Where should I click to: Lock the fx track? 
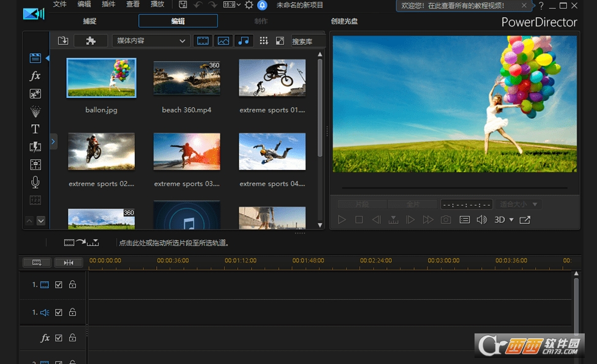pyautogui.click(x=72, y=337)
